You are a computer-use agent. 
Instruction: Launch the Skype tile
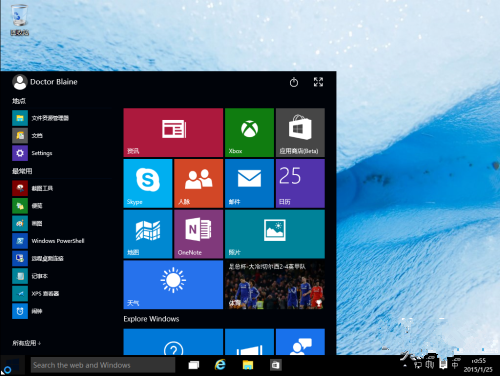tap(148, 183)
